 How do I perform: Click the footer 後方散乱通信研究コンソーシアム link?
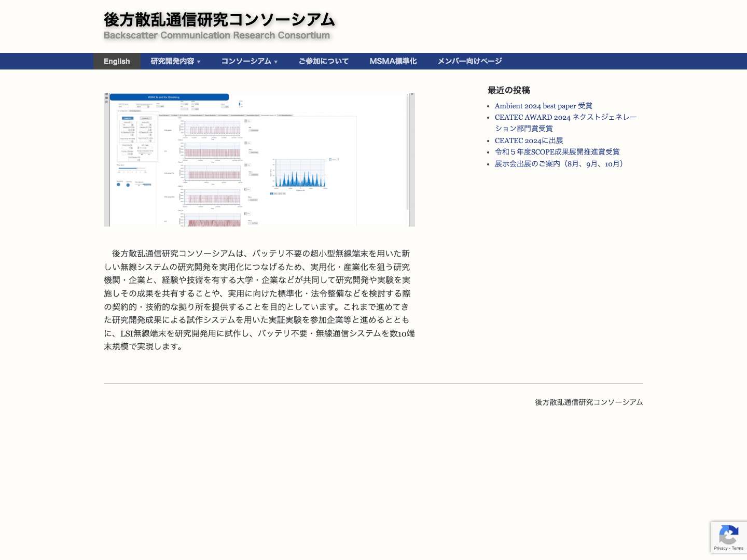tap(589, 402)
